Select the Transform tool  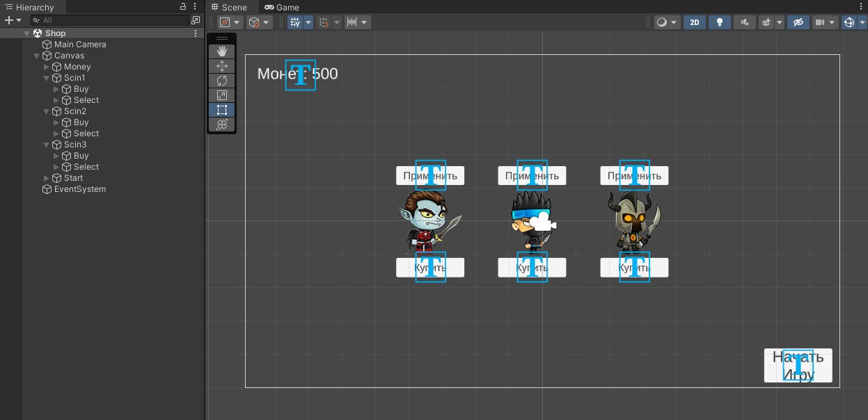pyautogui.click(x=222, y=124)
